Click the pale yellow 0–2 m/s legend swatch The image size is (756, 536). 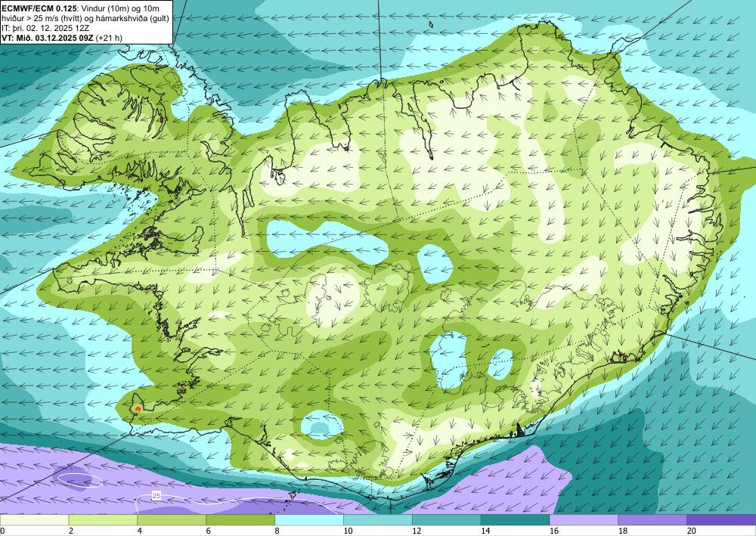coord(34,520)
